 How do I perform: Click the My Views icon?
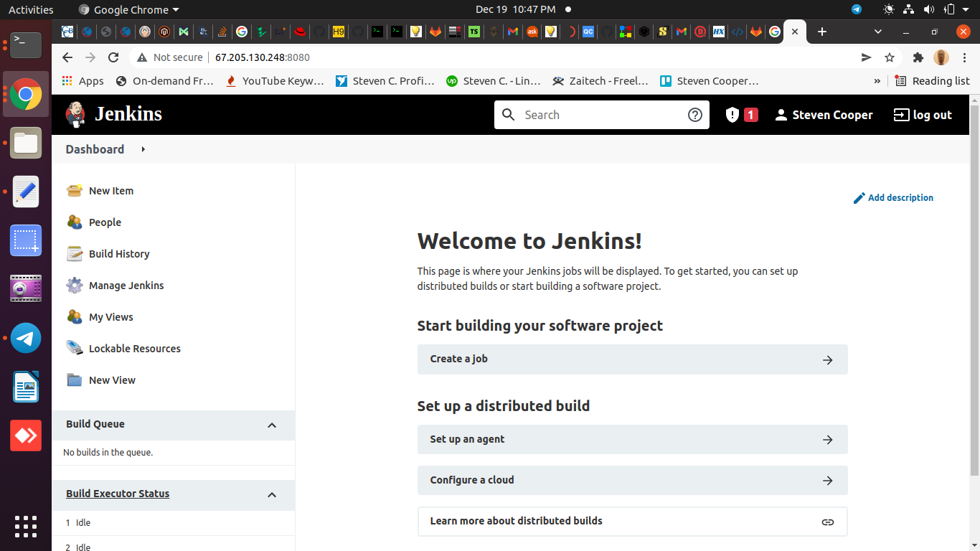(75, 316)
